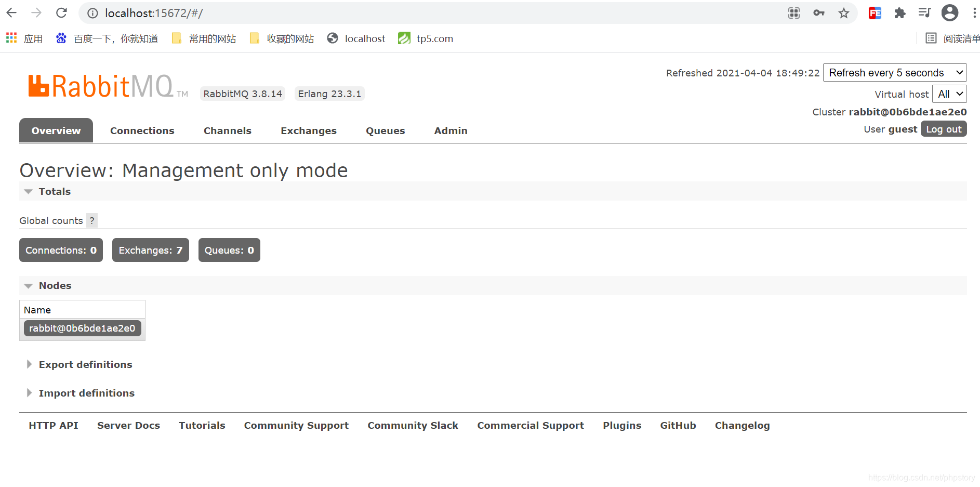Open the Virtual host All dropdown
The image size is (980, 487).
(x=949, y=94)
